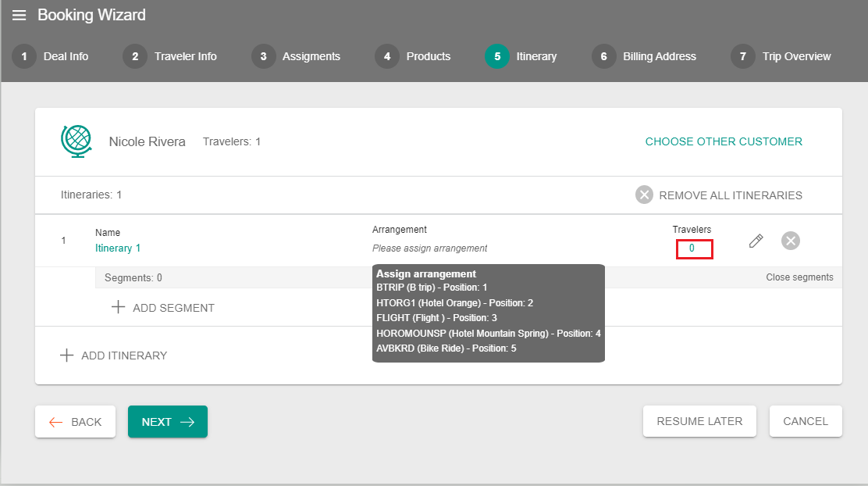
Task: Click Nicole Rivera customer name
Action: coord(148,141)
